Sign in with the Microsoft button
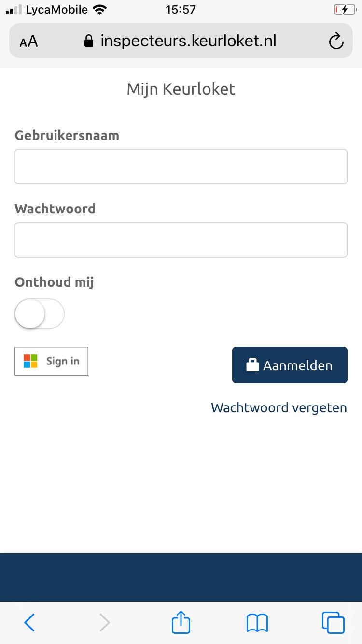 pos(52,361)
